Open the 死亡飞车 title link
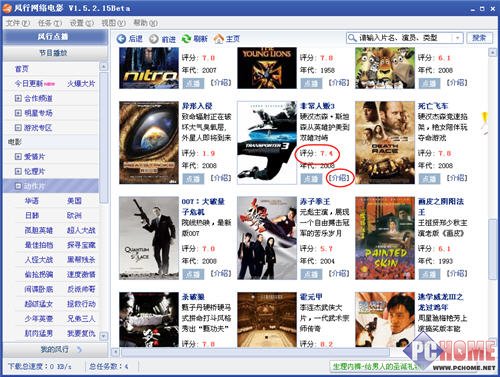500x377 pixels. tap(433, 106)
